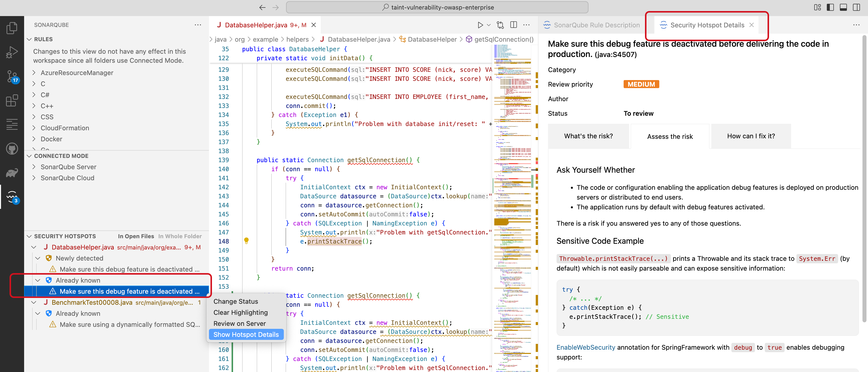Image resolution: width=868 pixels, height=372 pixels.
Task: Select the Assess the risk tab
Action: [670, 136]
